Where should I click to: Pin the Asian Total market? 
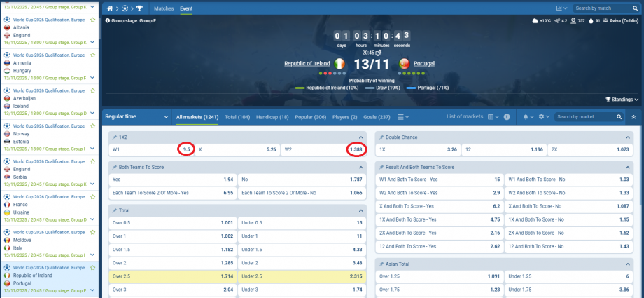click(381, 264)
